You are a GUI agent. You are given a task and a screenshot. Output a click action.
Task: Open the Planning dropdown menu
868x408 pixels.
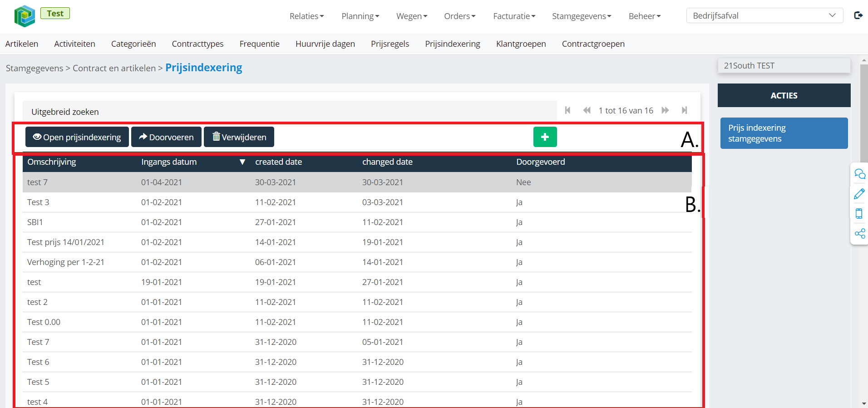(360, 16)
